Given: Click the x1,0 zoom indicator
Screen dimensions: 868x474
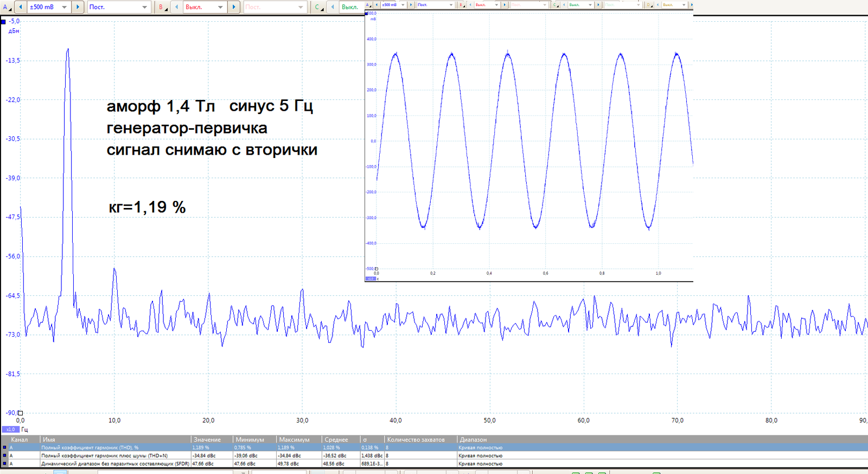Looking at the screenshot, I should click(x=11, y=429).
